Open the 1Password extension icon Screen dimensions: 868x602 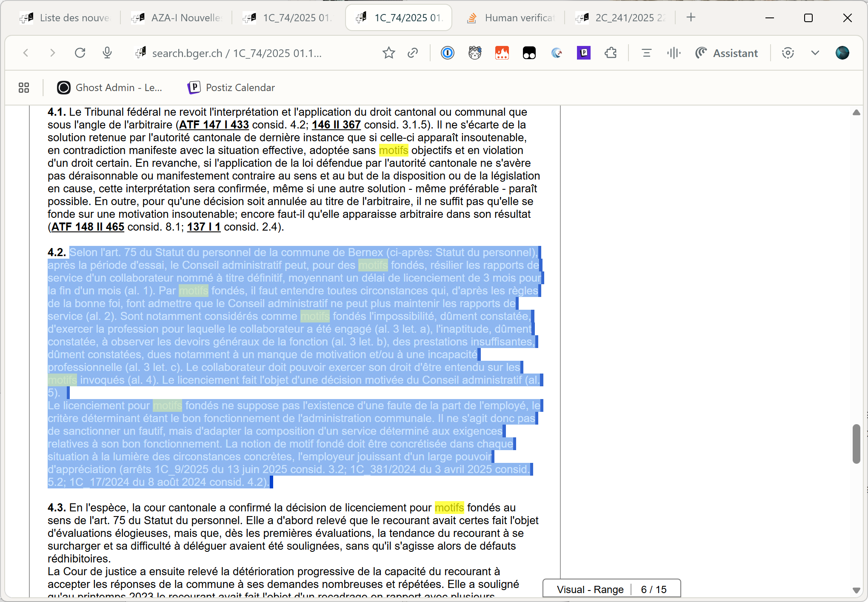pyautogui.click(x=447, y=53)
